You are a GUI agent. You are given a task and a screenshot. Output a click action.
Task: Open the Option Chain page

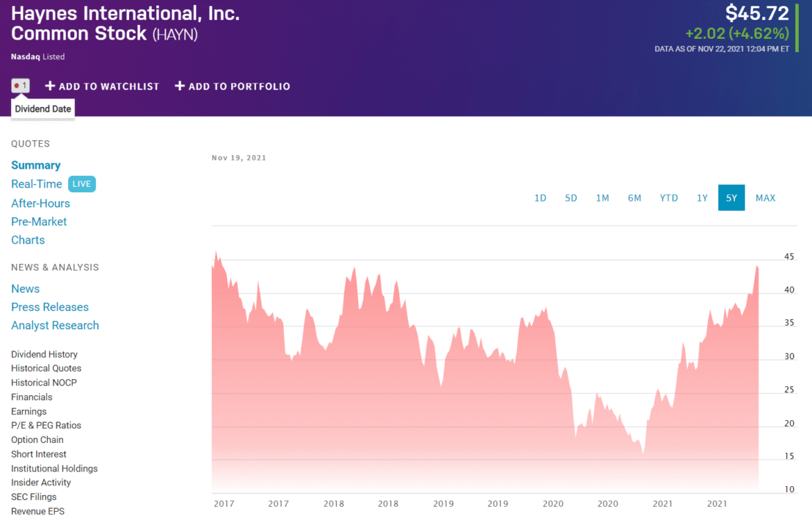(37, 440)
